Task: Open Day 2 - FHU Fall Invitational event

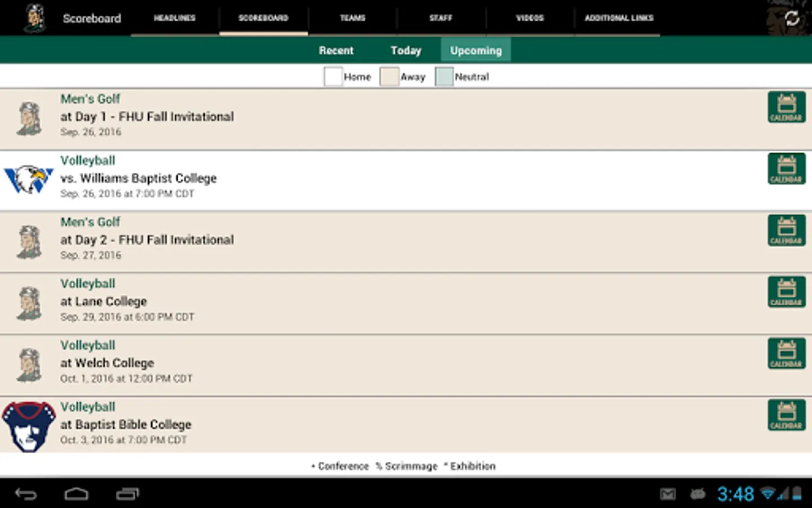Action: pos(406,242)
